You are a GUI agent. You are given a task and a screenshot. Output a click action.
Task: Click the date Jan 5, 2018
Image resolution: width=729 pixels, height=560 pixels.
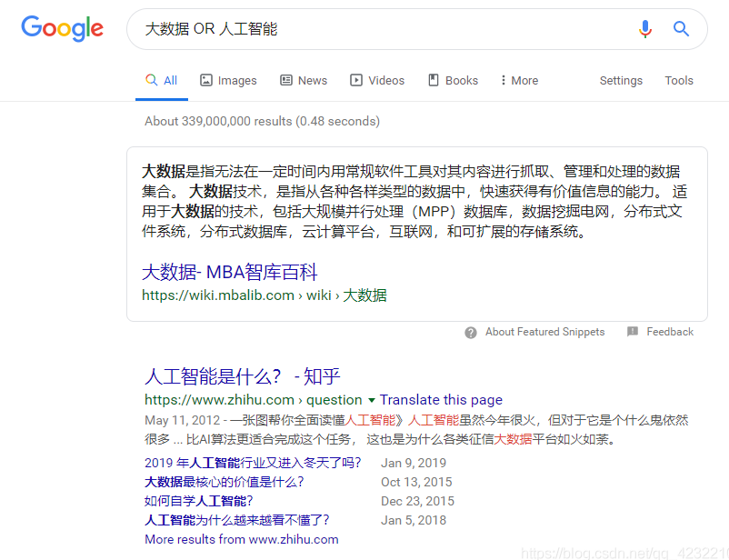(414, 520)
